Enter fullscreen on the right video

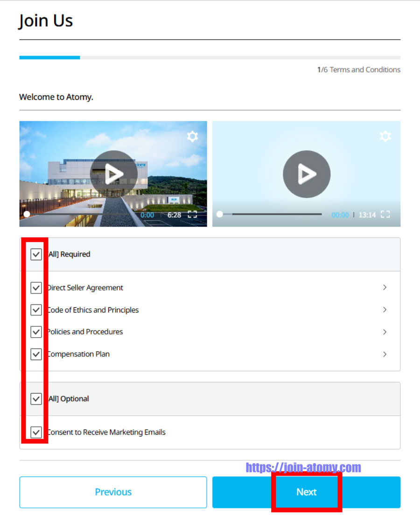[385, 215]
